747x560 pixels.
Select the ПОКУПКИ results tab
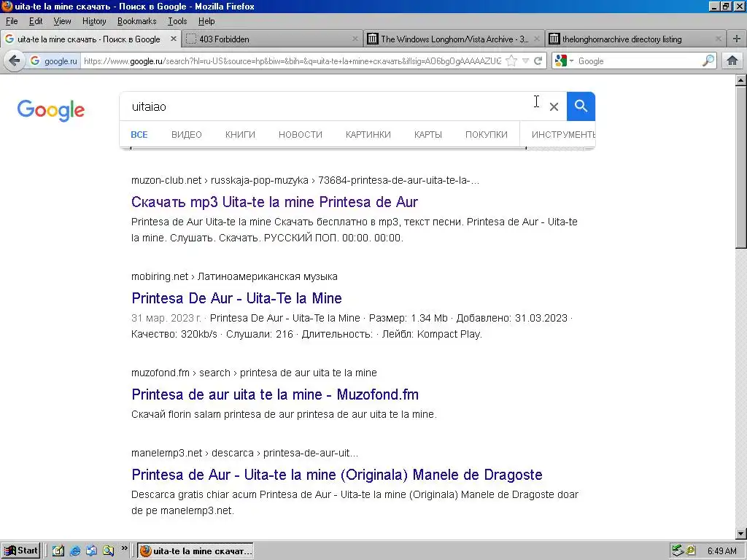487,135
